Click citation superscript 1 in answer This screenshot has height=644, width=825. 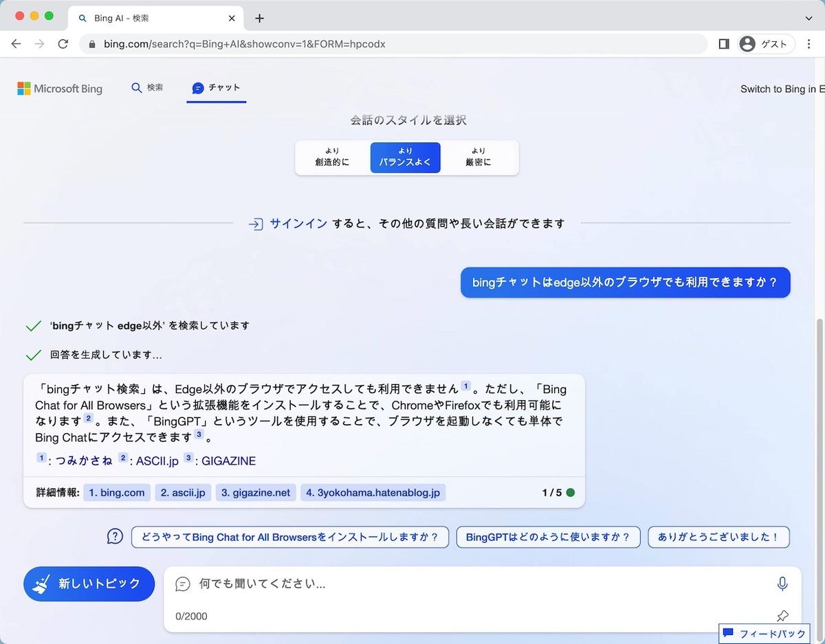(x=465, y=386)
